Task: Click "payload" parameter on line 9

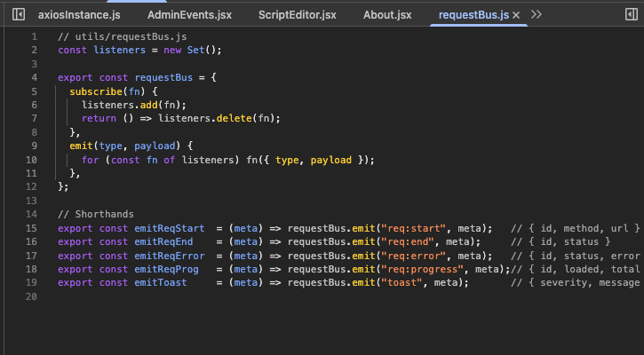Action: [155, 146]
